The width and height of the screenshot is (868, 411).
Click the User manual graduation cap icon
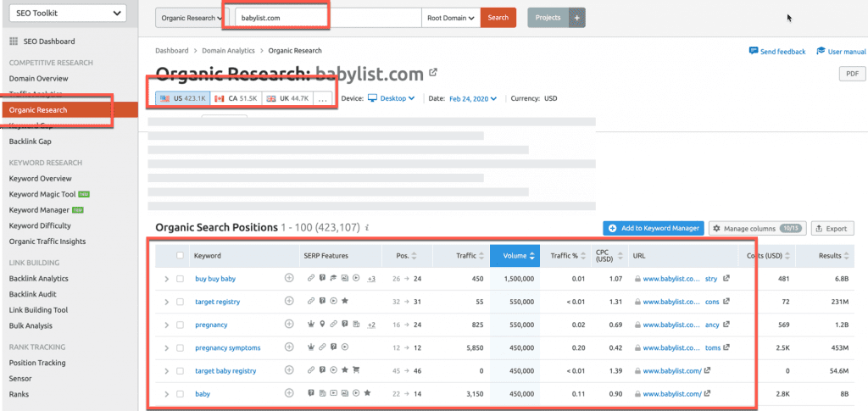pos(821,52)
